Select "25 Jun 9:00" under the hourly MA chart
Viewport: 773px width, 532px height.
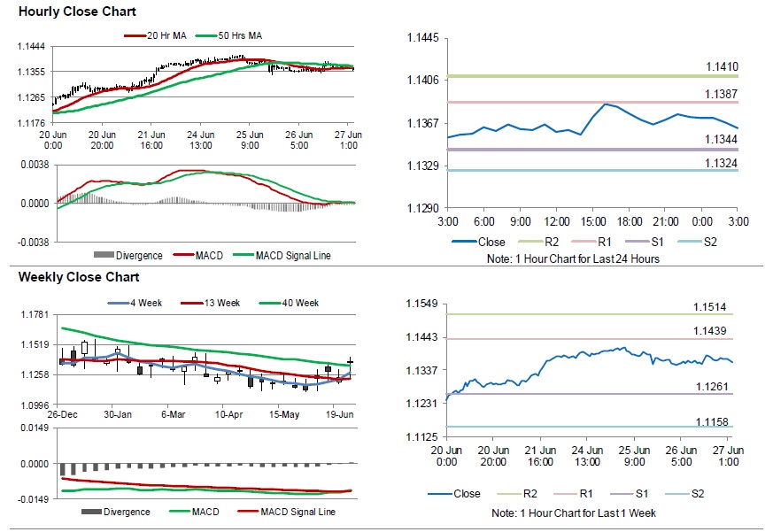[250, 140]
